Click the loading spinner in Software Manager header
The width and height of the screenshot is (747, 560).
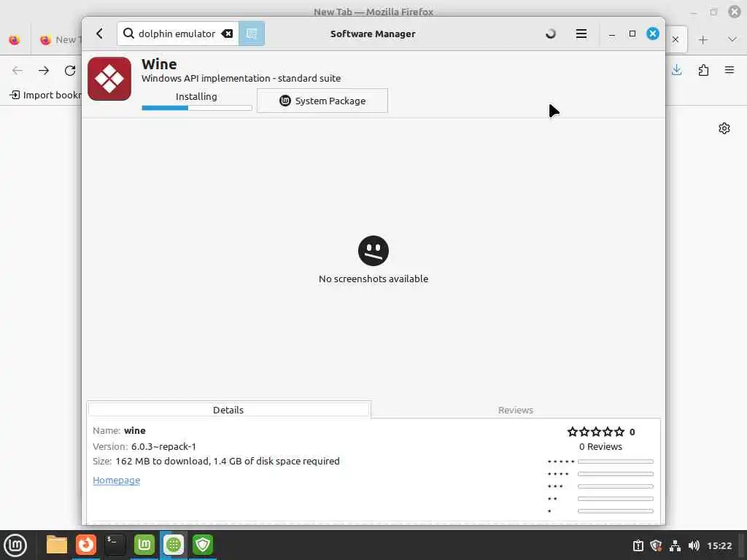pyautogui.click(x=551, y=34)
